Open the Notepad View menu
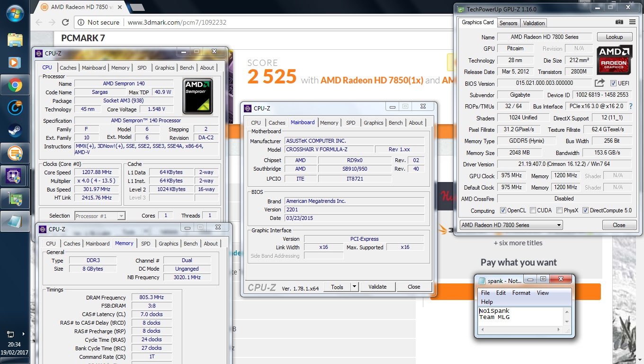This screenshot has width=644, height=364. coord(543,293)
